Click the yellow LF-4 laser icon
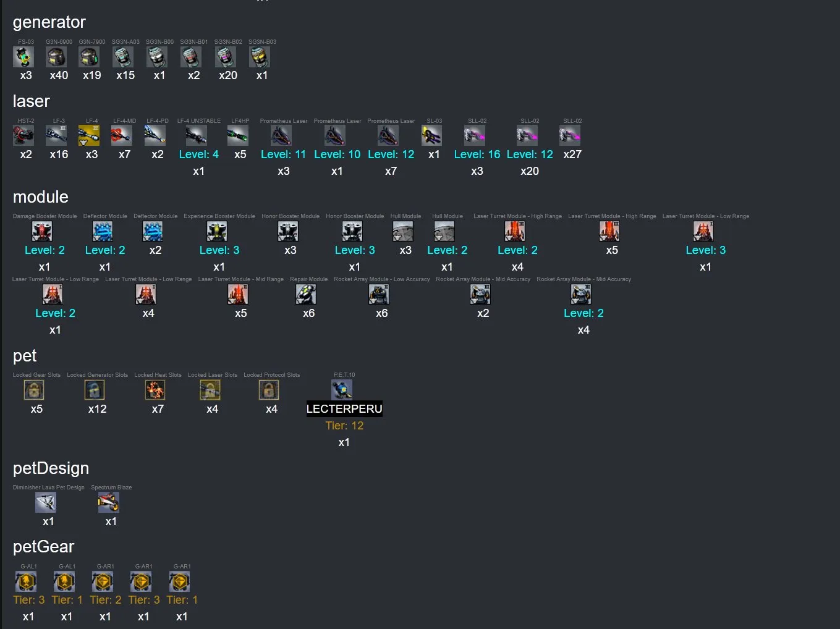 point(90,135)
